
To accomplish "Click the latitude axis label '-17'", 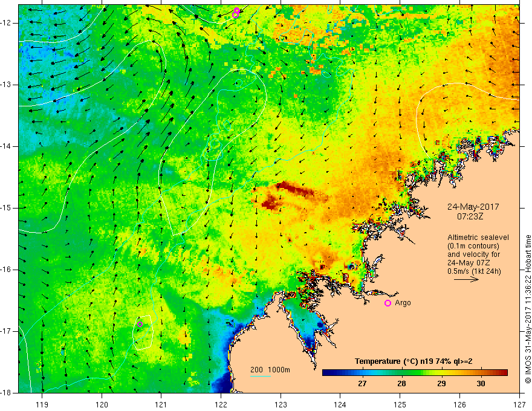I will coord(7,331).
